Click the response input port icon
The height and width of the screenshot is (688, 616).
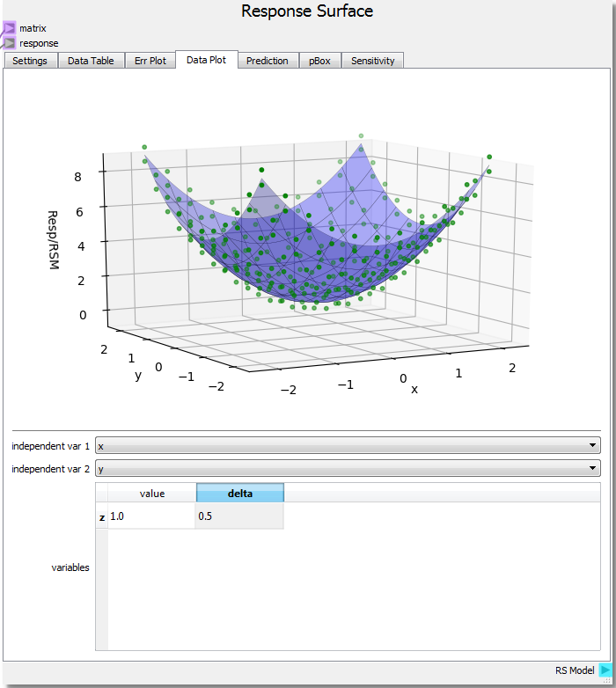pyautogui.click(x=9, y=43)
